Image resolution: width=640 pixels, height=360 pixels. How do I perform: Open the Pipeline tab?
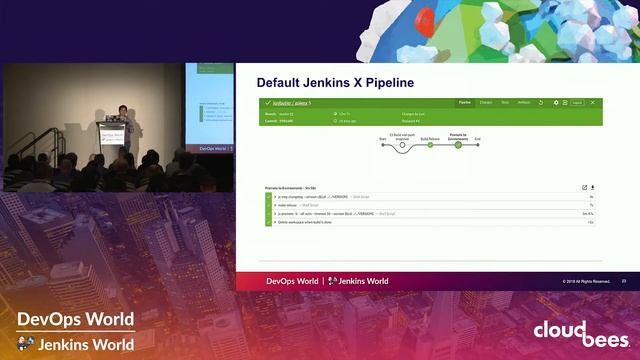tap(464, 102)
